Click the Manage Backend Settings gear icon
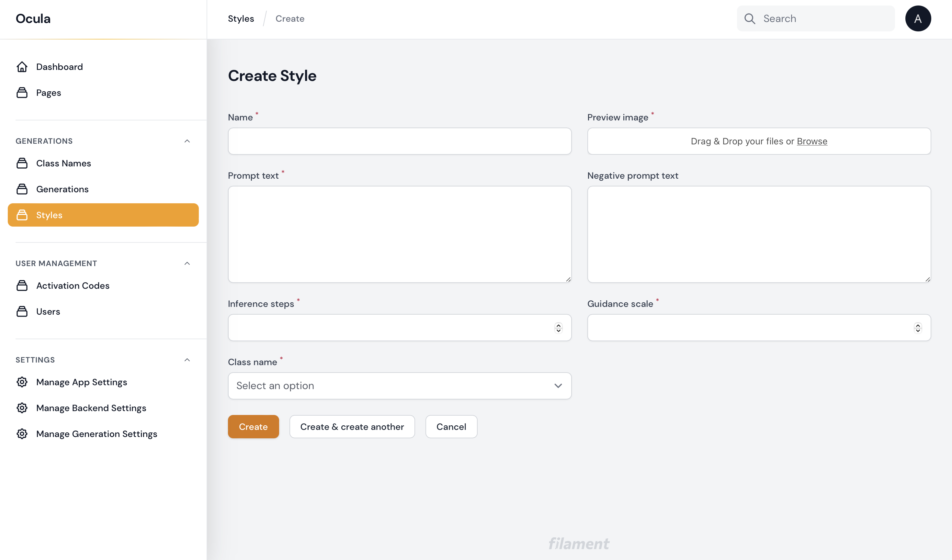This screenshot has width=952, height=560. 22,408
